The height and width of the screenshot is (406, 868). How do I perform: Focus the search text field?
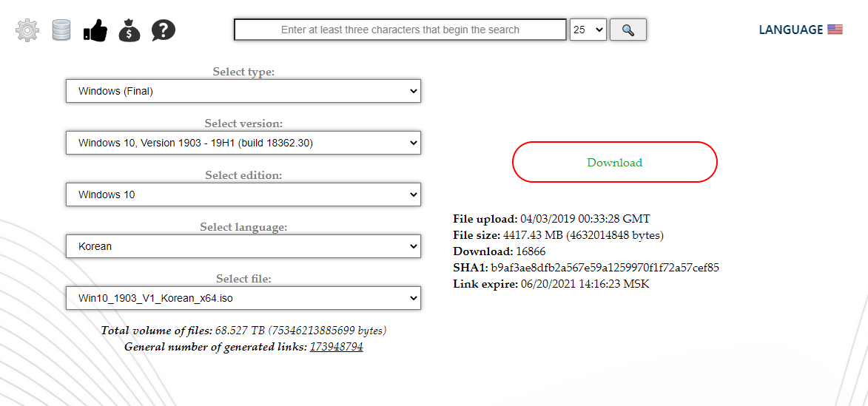click(400, 30)
